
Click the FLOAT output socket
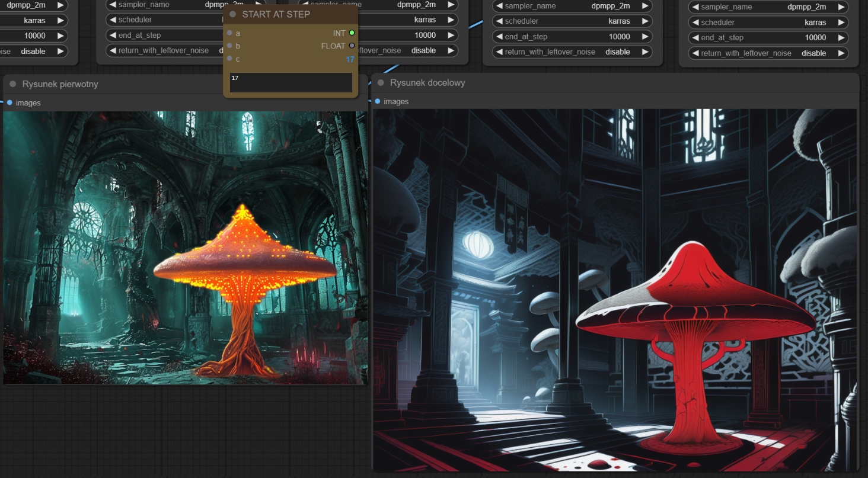pos(352,46)
